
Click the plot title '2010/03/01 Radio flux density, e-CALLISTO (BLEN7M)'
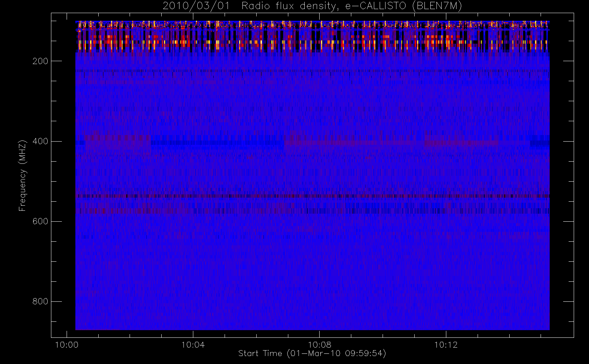[312, 6]
